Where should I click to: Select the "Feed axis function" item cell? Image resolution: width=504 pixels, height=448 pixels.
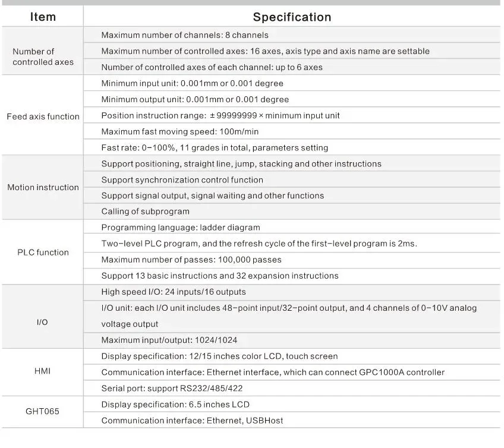(43, 116)
